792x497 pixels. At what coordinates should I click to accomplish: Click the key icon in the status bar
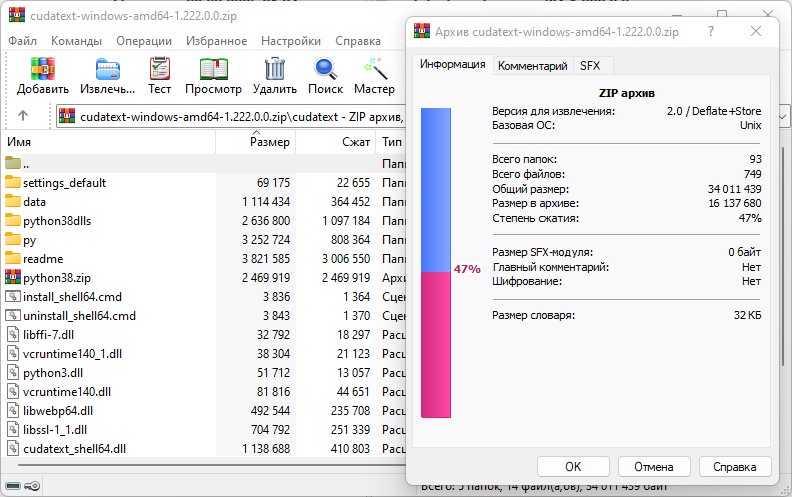(x=32, y=486)
